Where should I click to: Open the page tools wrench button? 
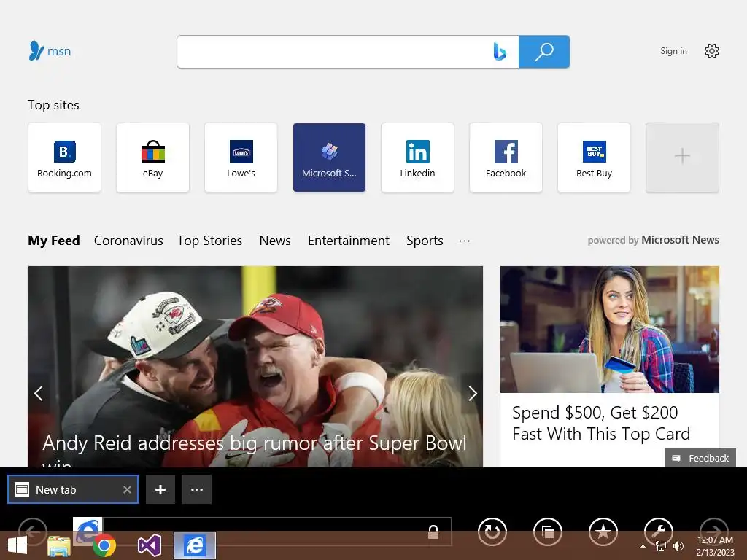point(659,532)
